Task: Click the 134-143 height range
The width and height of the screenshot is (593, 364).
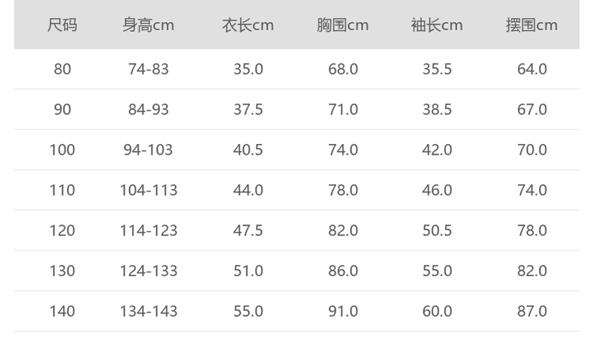Action: tap(149, 311)
